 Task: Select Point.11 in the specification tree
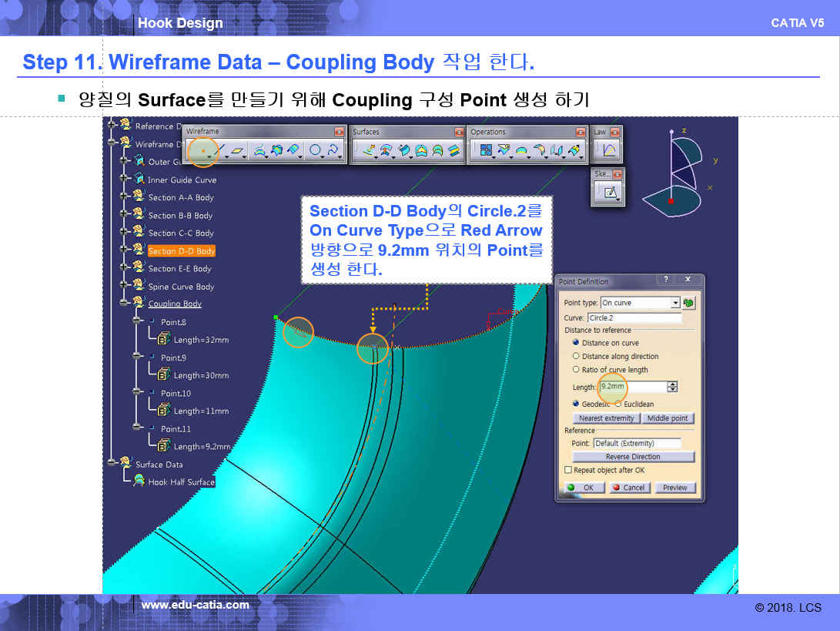click(176, 429)
